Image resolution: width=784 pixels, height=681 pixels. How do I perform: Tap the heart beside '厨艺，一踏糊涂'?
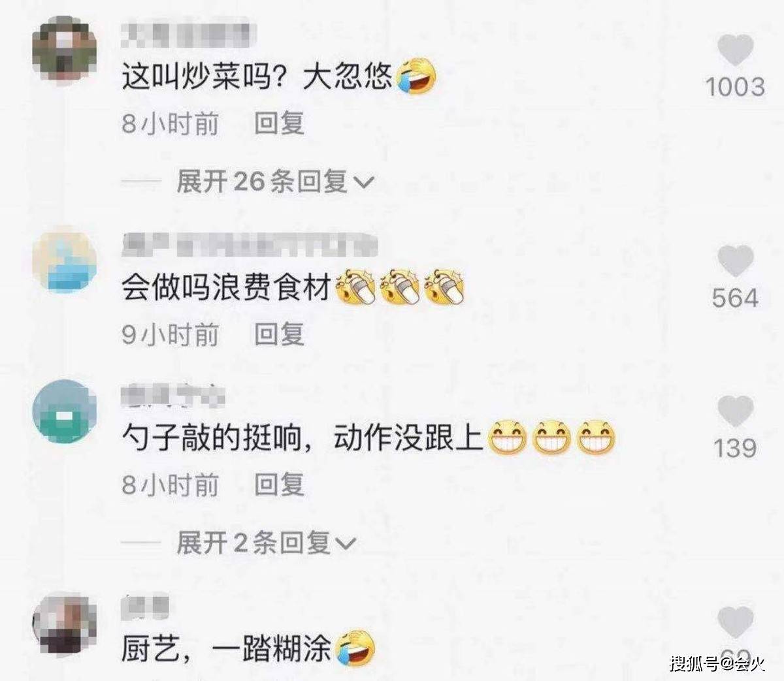click(736, 622)
